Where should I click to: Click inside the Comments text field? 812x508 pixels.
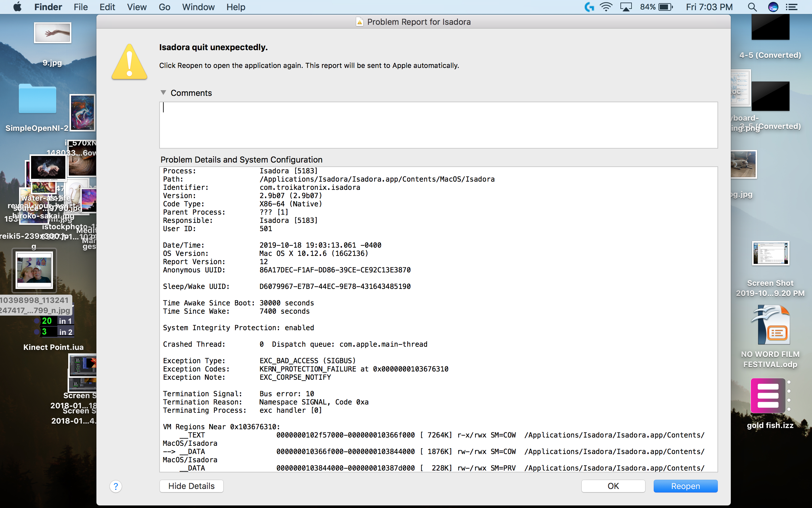438,125
